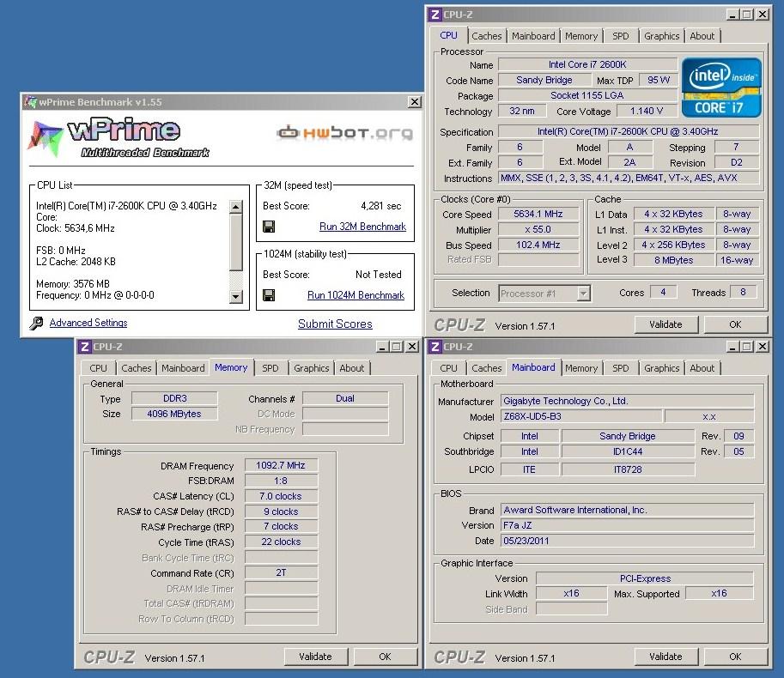Click the Instructions MMX, SSE list field
Viewport: 784px width, 678px height.
pos(629,178)
